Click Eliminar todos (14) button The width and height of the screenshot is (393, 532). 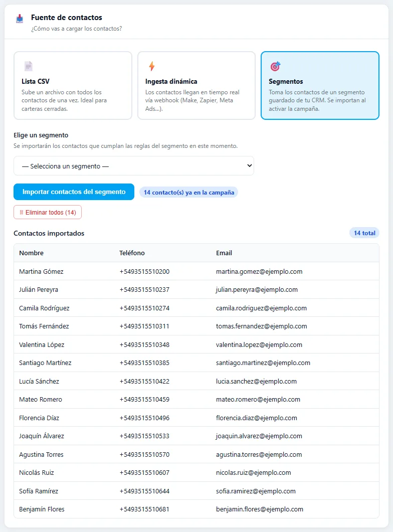point(48,213)
